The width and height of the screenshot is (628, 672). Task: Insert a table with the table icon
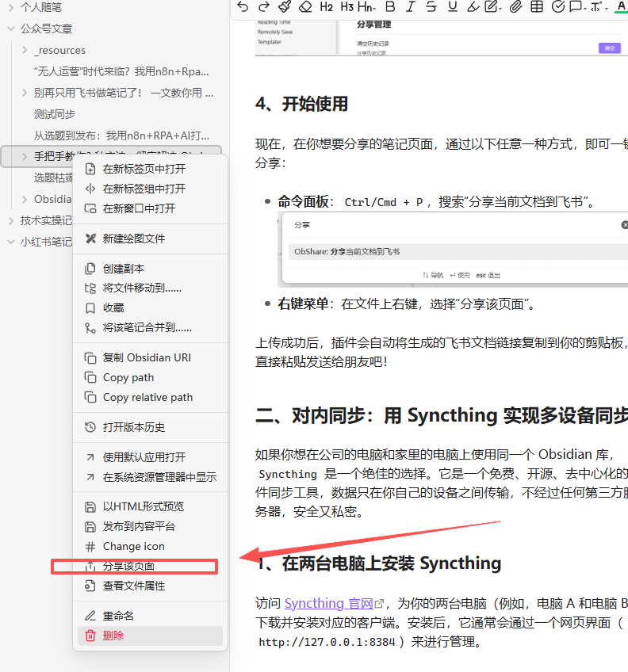coord(537,7)
